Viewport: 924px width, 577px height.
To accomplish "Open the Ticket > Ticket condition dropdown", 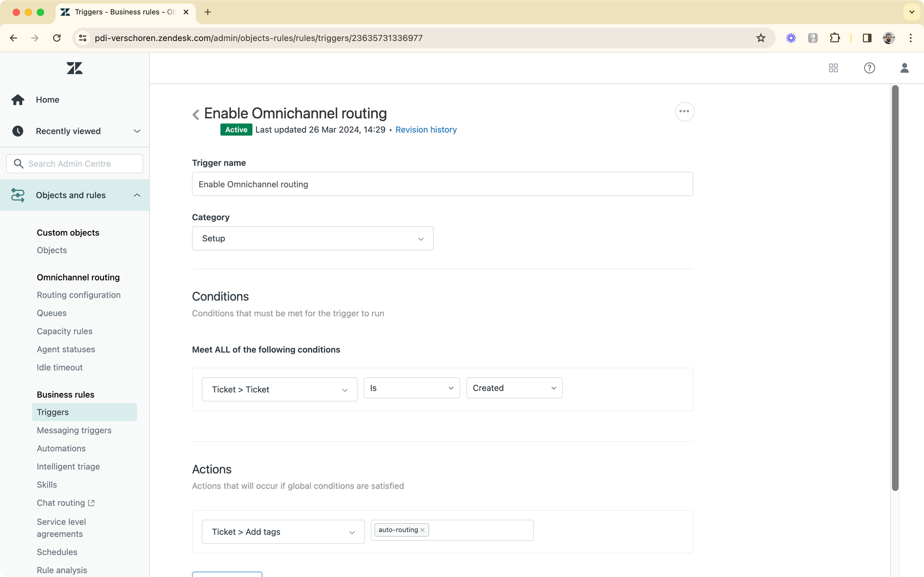I will click(x=279, y=389).
